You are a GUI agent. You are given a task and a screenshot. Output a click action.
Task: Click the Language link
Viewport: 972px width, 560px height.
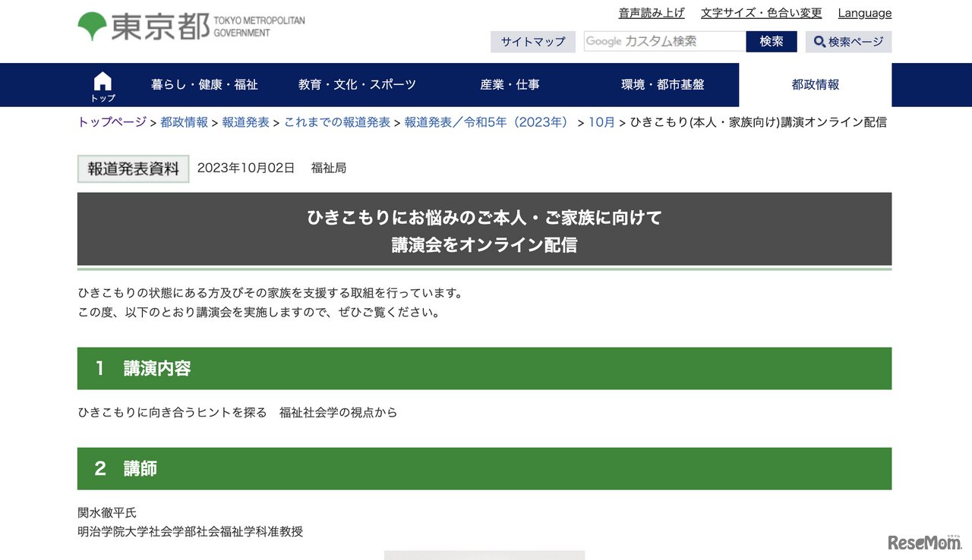[x=864, y=12]
